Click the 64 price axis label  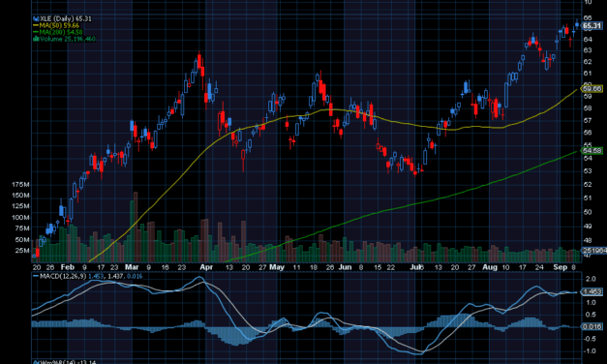pyautogui.click(x=588, y=39)
